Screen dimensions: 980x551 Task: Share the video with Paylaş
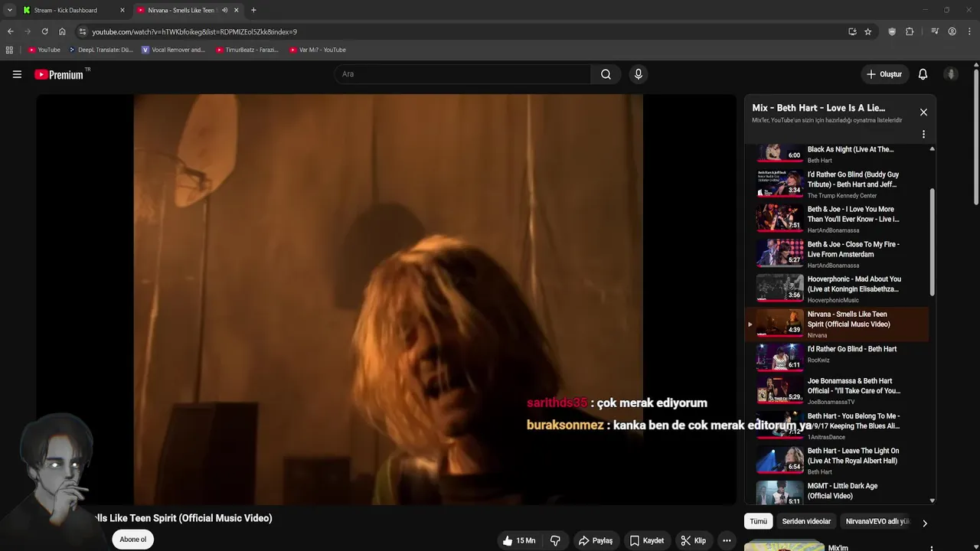(596, 540)
